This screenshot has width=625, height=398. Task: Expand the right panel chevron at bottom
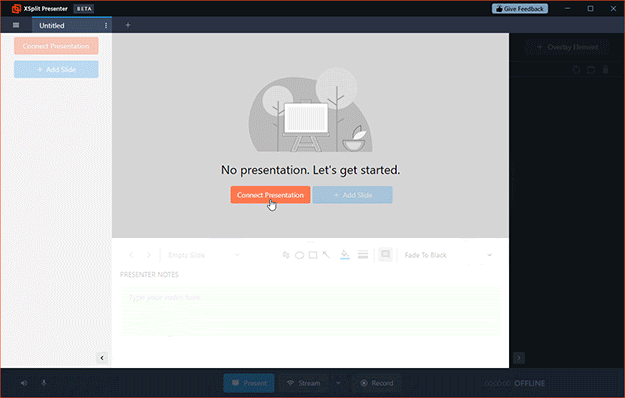pos(519,358)
